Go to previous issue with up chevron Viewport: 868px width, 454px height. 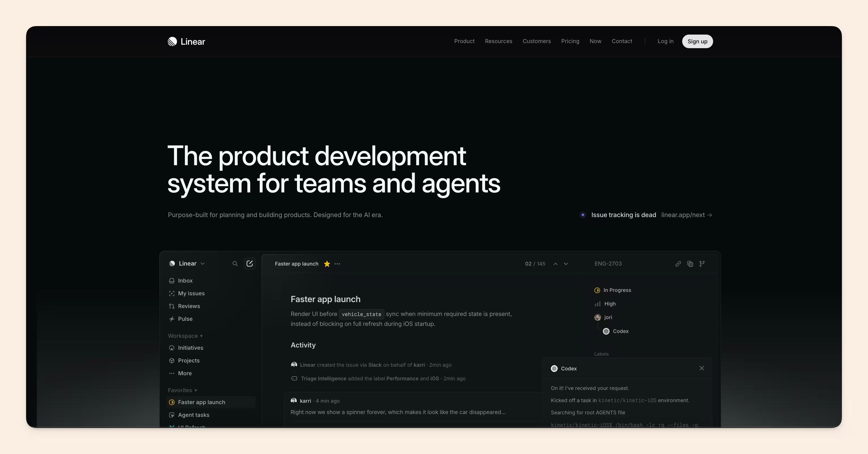pos(555,264)
